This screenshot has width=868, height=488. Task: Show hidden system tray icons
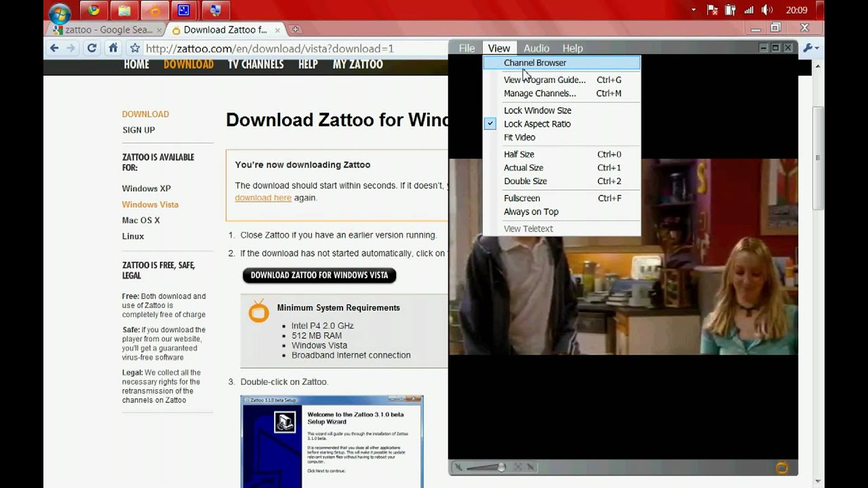(693, 10)
